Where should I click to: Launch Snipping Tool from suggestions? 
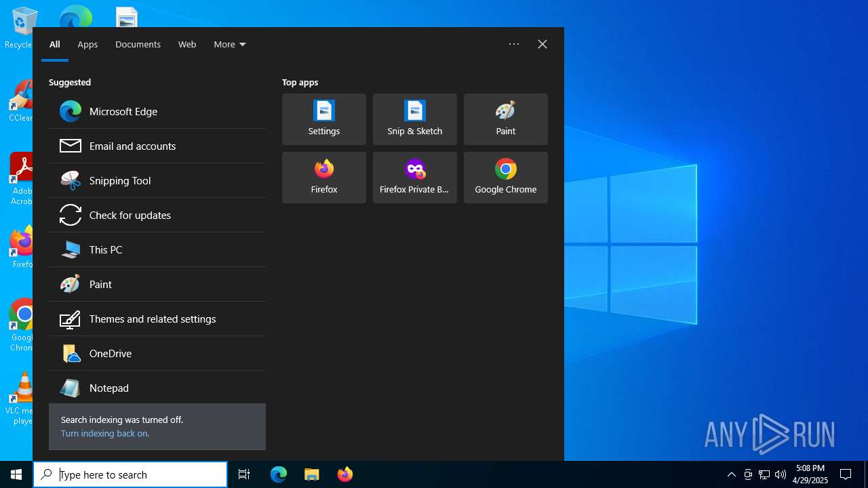157,180
